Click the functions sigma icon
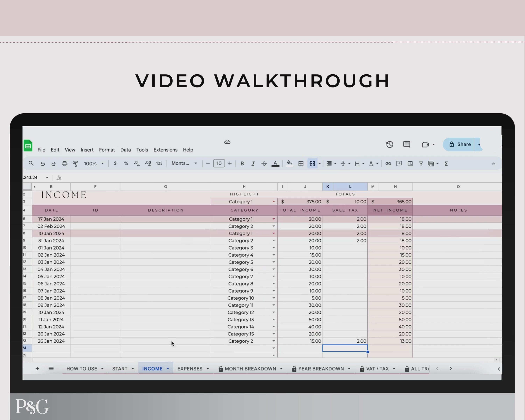This screenshot has width=525, height=420. coord(446,164)
